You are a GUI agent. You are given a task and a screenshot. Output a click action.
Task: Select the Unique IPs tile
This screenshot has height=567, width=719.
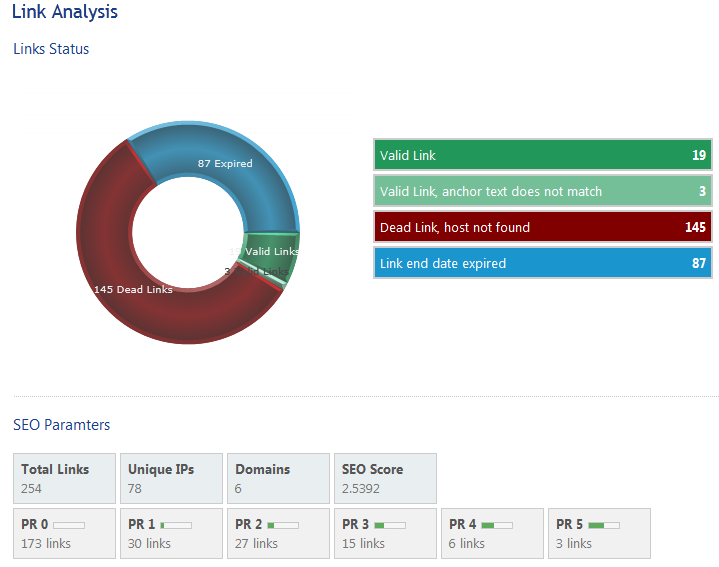pos(172,478)
